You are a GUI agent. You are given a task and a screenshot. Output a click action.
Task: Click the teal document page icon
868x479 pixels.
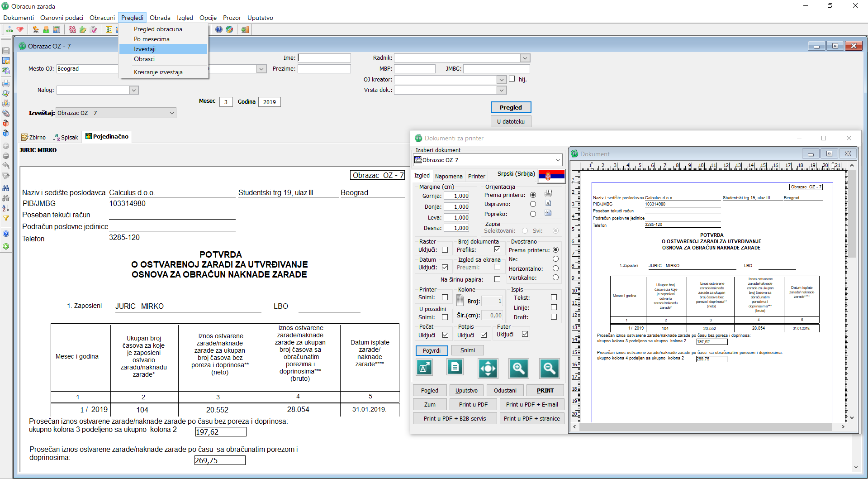[455, 367]
